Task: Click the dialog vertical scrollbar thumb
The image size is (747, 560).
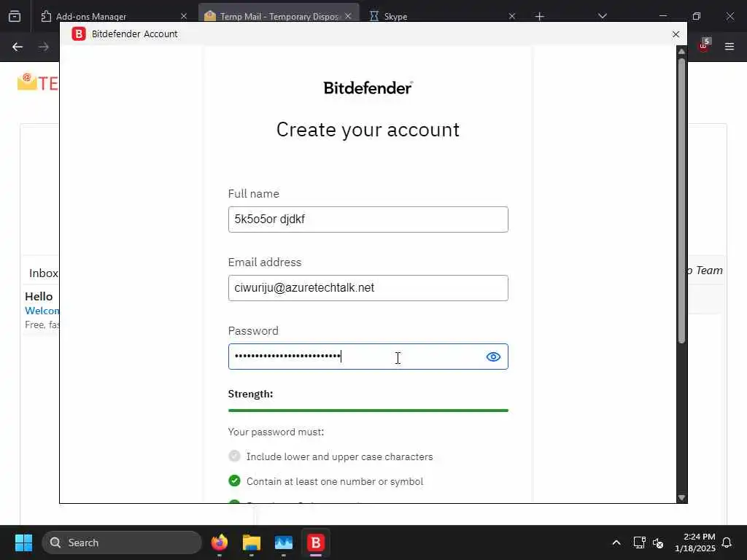Action: tap(682, 200)
